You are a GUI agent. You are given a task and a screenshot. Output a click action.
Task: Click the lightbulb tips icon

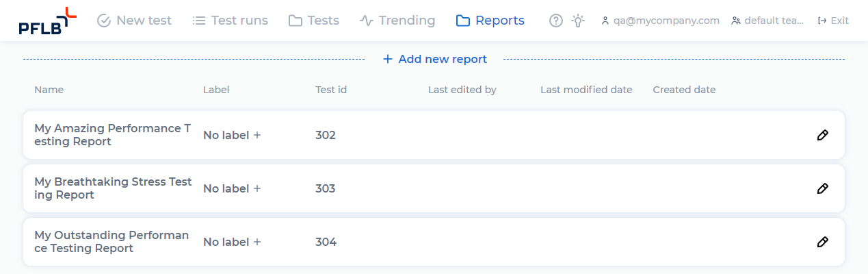click(579, 21)
